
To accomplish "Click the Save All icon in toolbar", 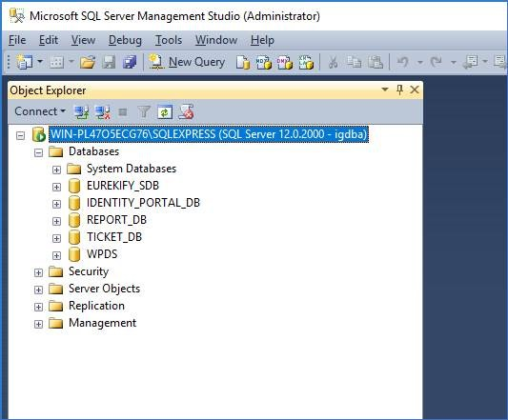I will tap(130, 62).
